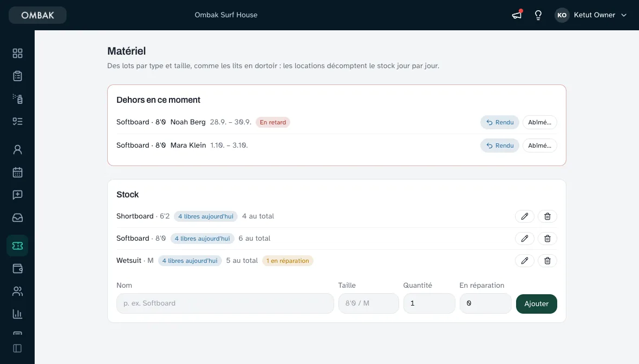Open the team users icon in sidebar

[x=17, y=291]
